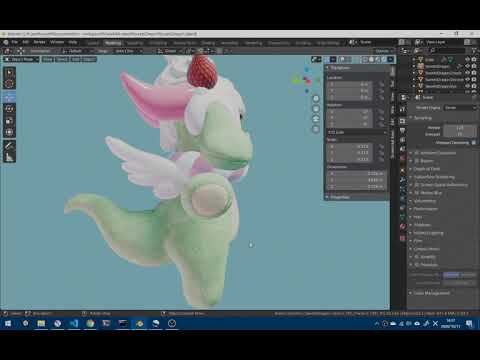Select the Rotate tool icon
Image resolution: width=480 pixels, height=360 pixels.
pos(9,109)
